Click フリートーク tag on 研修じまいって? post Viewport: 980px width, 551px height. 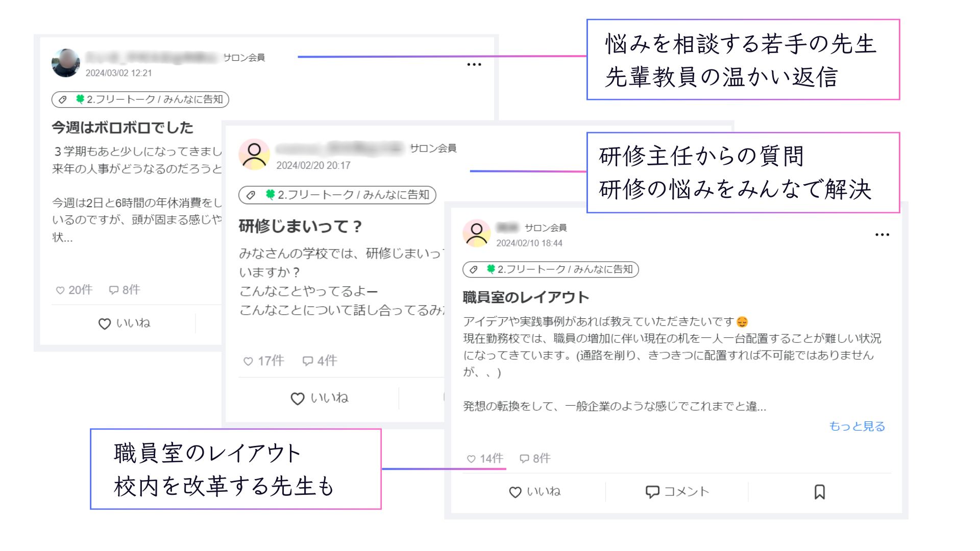(337, 195)
